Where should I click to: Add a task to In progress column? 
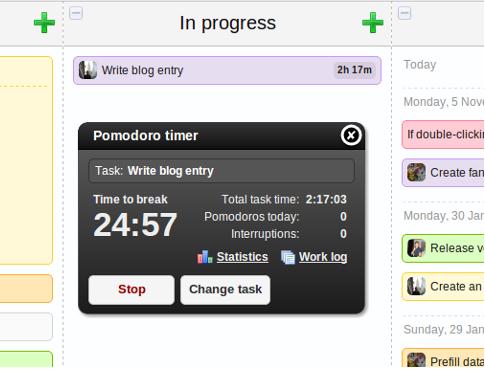[373, 23]
